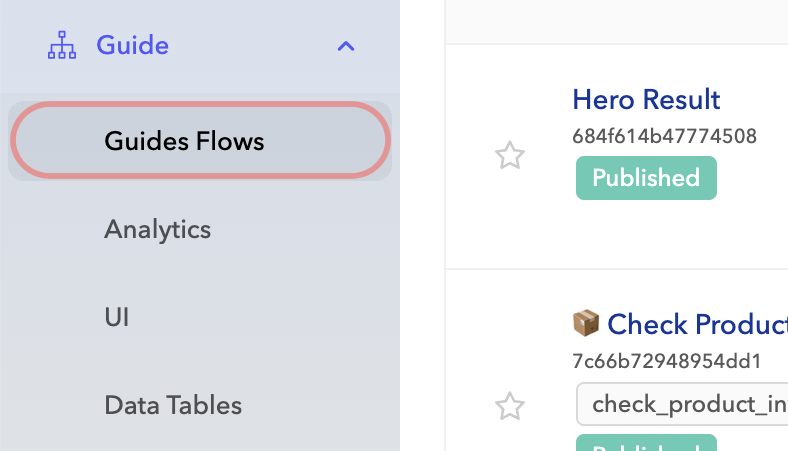Screen dimensions: 788x451
Task: Open Data Tables from the sidebar
Action: [x=173, y=405]
